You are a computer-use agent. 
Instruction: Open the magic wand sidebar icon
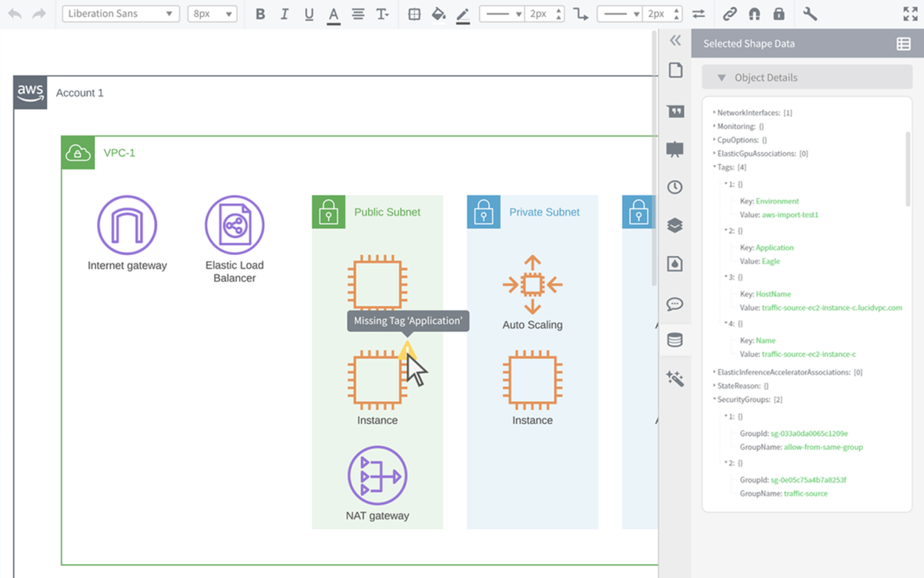pyautogui.click(x=675, y=378)
